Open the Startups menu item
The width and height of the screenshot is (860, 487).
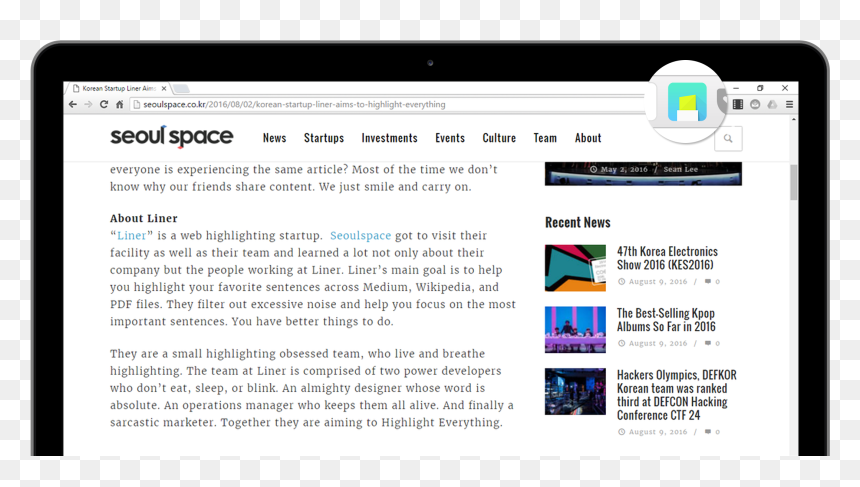324,138
